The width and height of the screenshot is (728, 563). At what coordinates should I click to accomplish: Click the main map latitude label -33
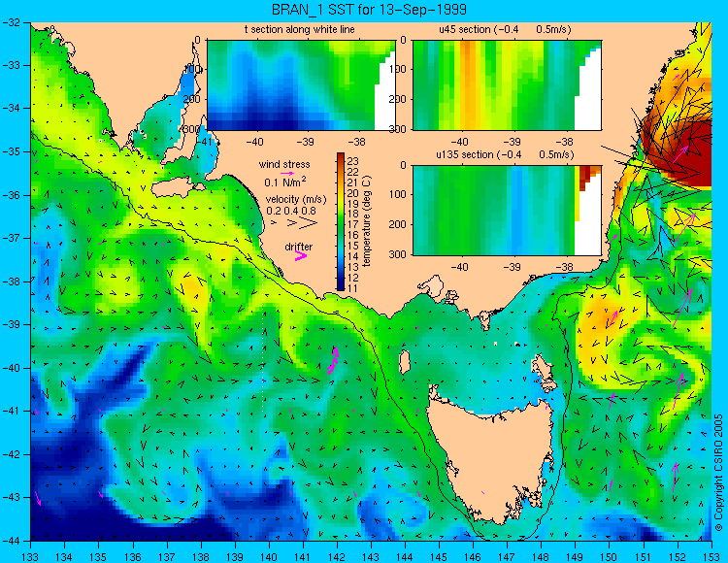click(x=11, y=65)
